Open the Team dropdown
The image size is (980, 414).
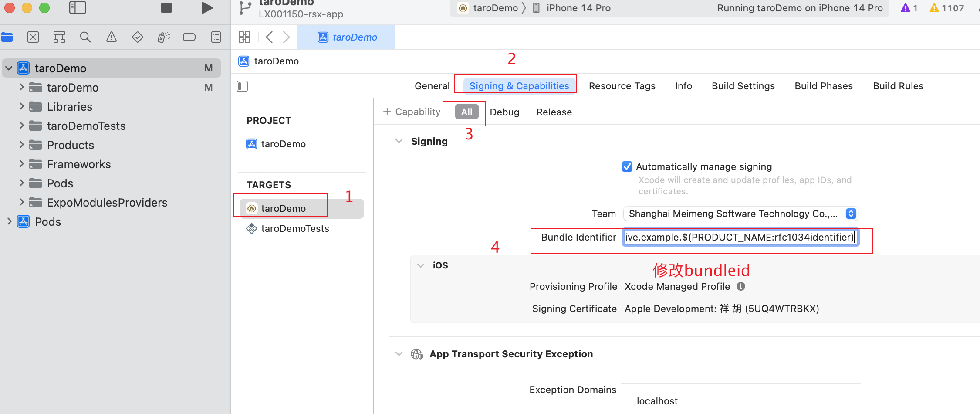click(740, 214)
